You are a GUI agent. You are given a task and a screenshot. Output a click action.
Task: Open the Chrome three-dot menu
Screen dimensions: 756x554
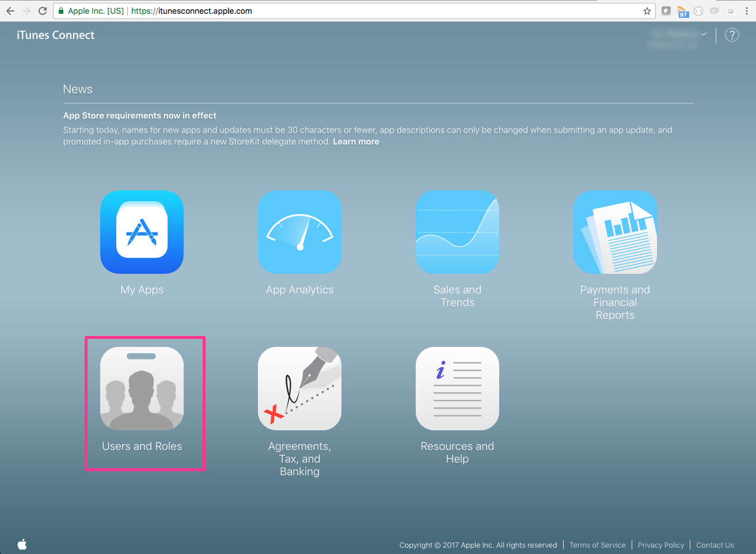click(x=747, y=11)
